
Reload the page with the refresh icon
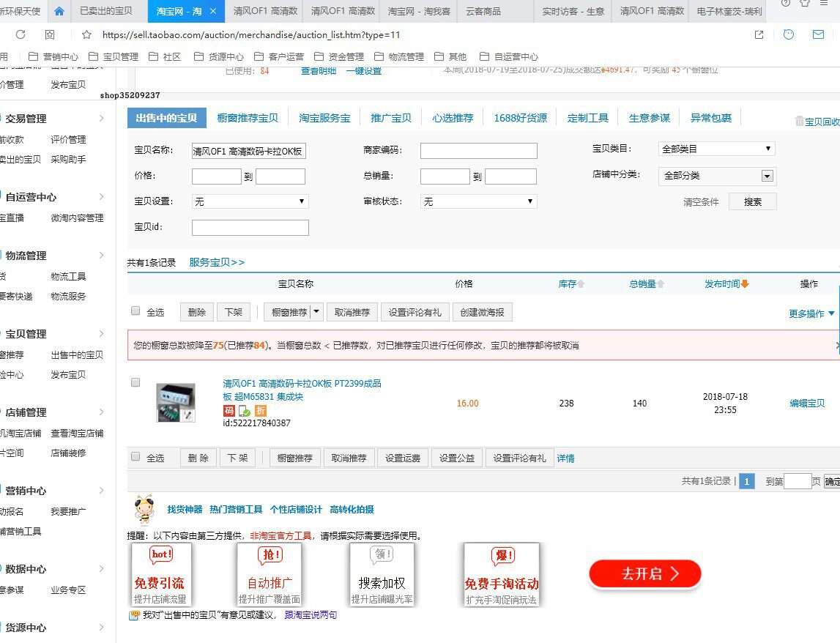pyautogui.click(x=21, y=35)
